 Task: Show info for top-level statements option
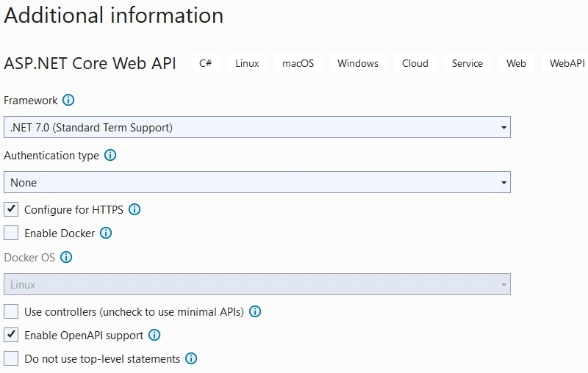191,358
